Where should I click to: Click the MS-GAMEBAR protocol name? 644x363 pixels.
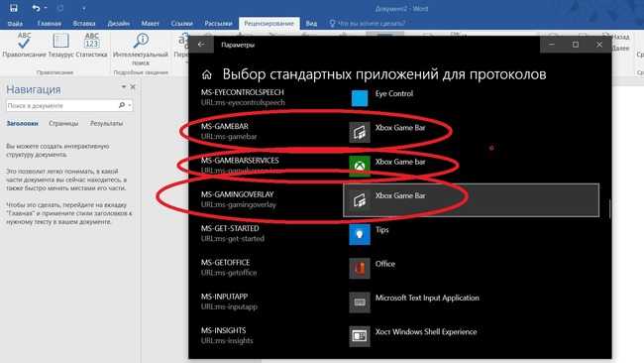click(x=225, y=126)
